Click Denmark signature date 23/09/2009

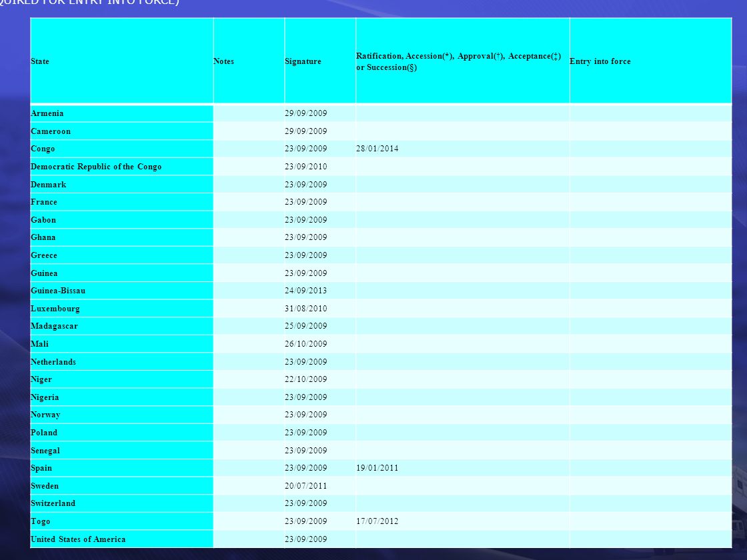(x=306, y=185)
